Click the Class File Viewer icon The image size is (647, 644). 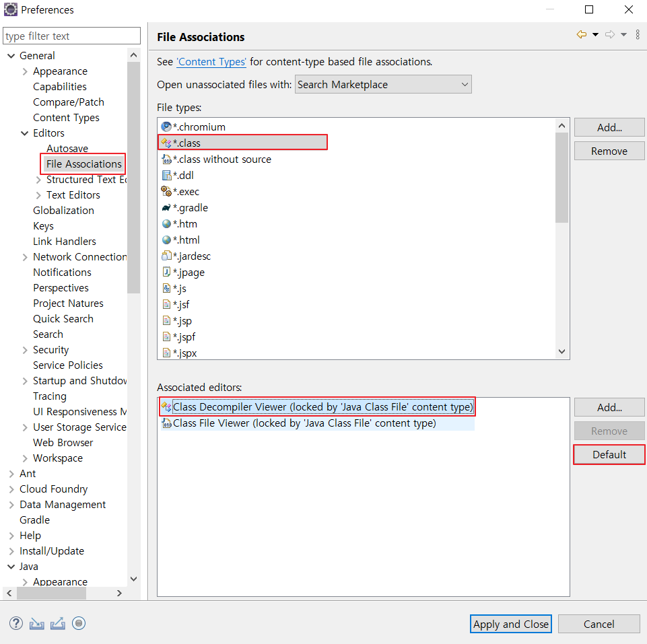tap(166, 423)
